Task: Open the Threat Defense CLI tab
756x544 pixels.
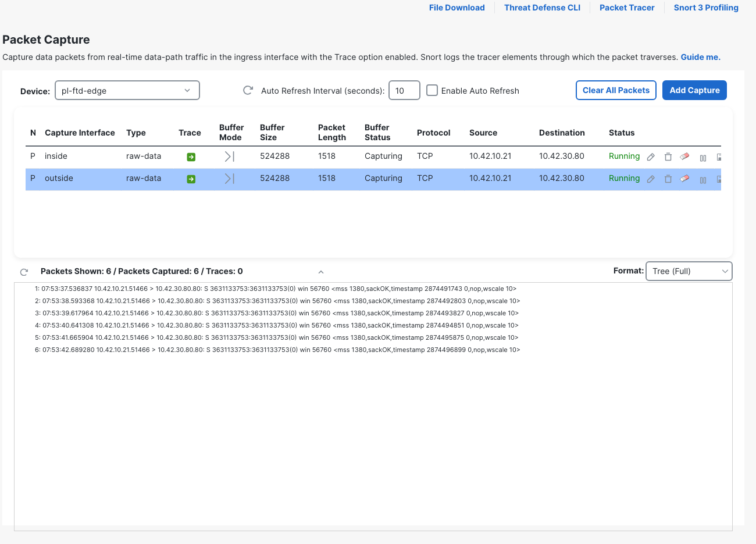Action: coord(542,8)
